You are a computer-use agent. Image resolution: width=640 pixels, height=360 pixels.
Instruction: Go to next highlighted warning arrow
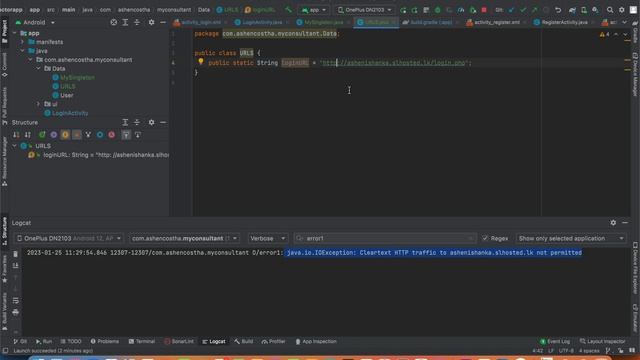[625, 35]
